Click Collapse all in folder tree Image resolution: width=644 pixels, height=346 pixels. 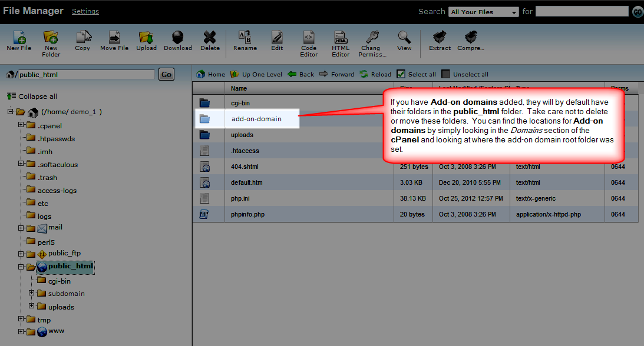point(32,97)
